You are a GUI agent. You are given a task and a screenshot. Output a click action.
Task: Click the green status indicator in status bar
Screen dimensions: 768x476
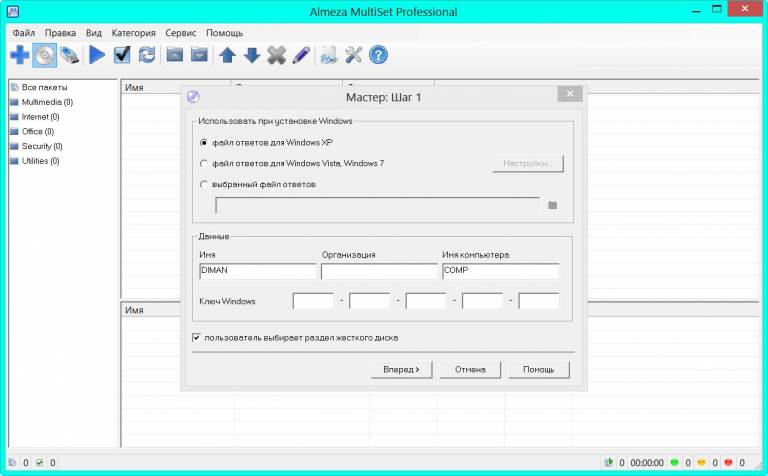[x=674, y=462]
